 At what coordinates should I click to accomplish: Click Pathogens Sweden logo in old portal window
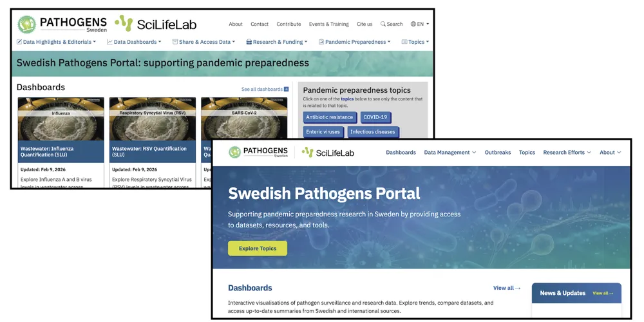[x=62, y=24]
